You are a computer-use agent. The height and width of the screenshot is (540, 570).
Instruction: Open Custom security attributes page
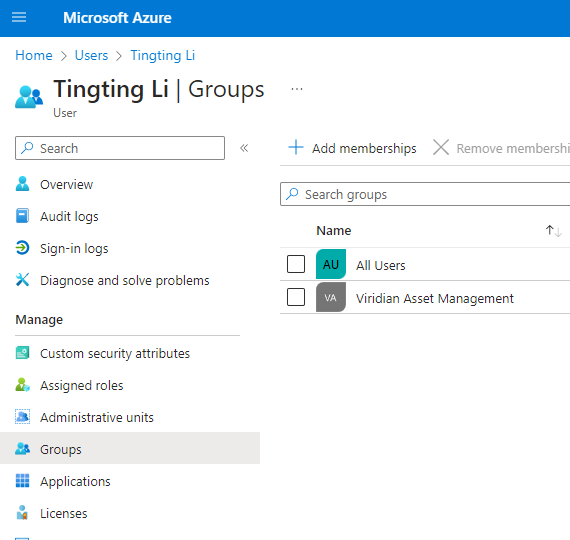pyautogui.click(x=115, y=353)
